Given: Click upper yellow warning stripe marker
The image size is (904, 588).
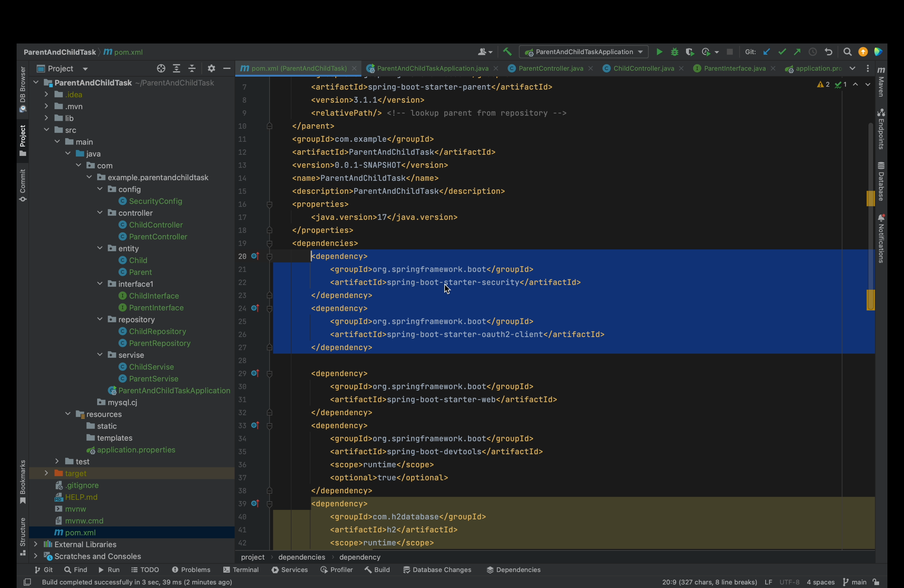Looking at the screenshot, I should point(870,198).
